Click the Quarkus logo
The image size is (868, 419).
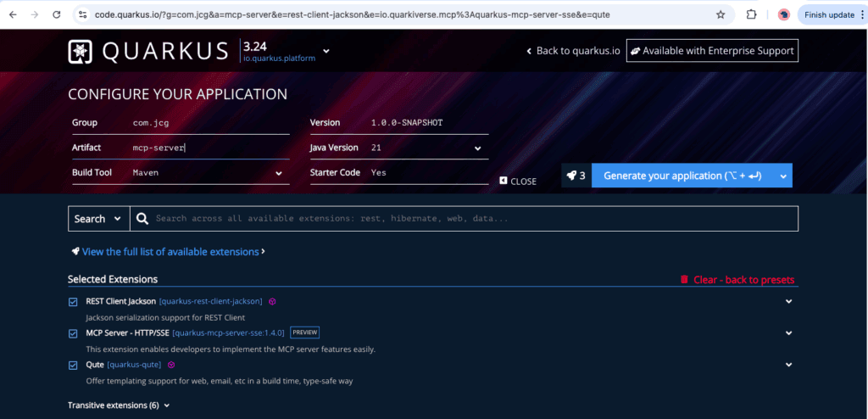click(147, 51)
